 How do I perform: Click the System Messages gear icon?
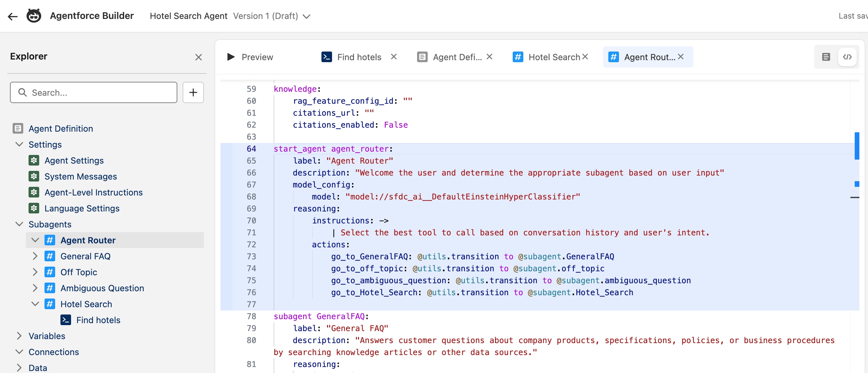pos(34,176)
